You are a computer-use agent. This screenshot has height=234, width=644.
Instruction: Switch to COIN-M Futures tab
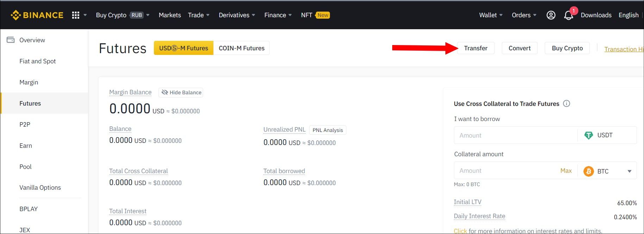242,48
